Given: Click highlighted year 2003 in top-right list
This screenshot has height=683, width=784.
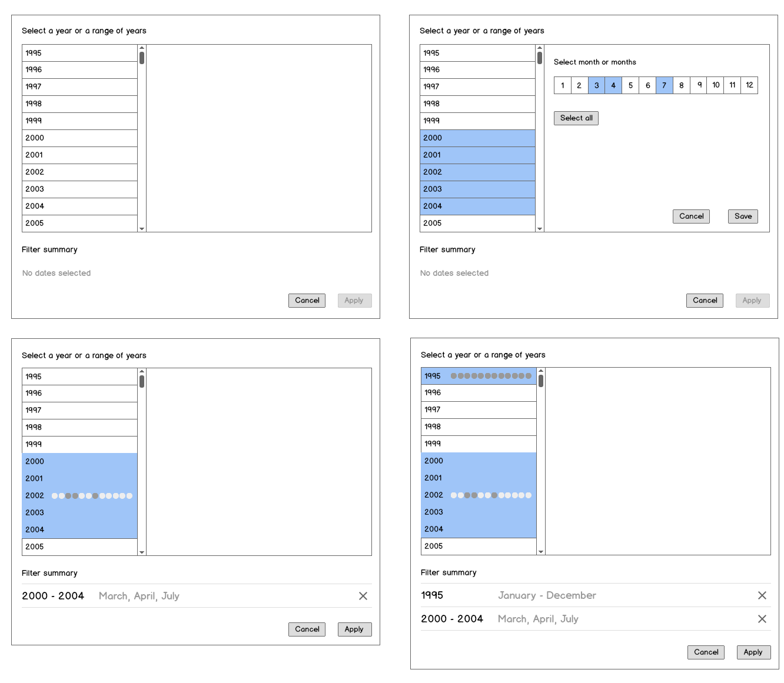Looking at the screenshot, I should [x=477, y=189].
